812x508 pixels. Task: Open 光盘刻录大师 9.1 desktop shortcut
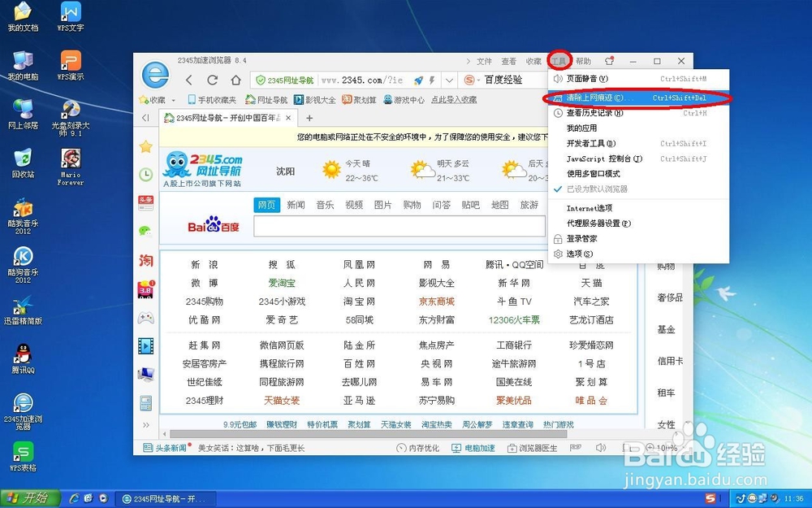click(71, 118)
